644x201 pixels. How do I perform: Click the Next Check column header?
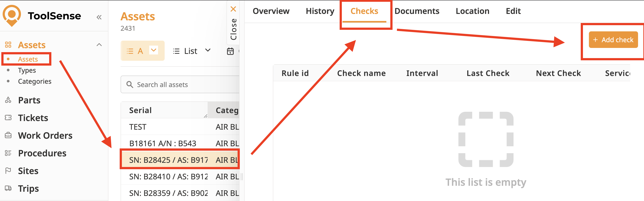[x=558, y=73]
